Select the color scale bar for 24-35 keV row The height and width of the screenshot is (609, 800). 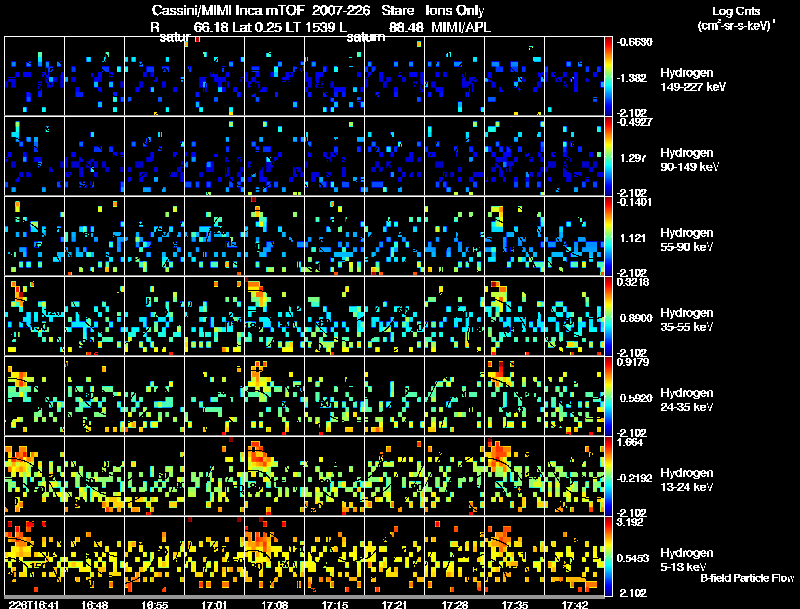coord(608,396)
